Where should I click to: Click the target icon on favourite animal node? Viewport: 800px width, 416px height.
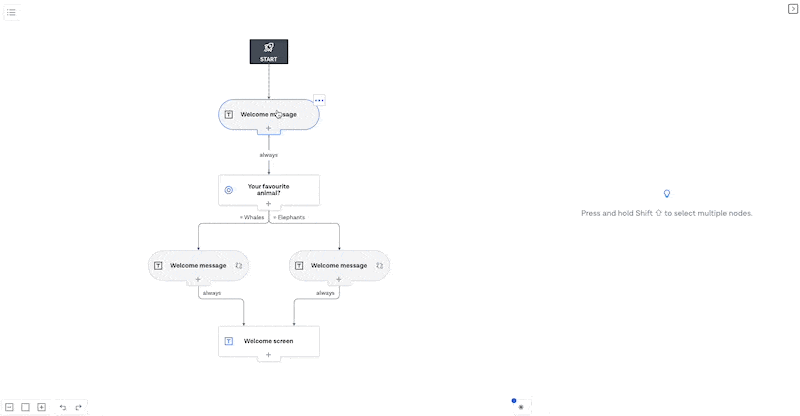click(229, 190)
